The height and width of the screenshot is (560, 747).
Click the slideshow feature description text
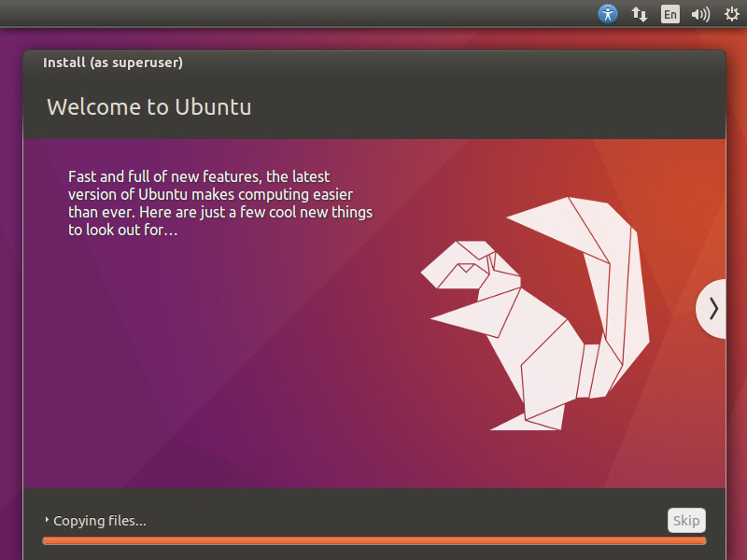(219, 203)
